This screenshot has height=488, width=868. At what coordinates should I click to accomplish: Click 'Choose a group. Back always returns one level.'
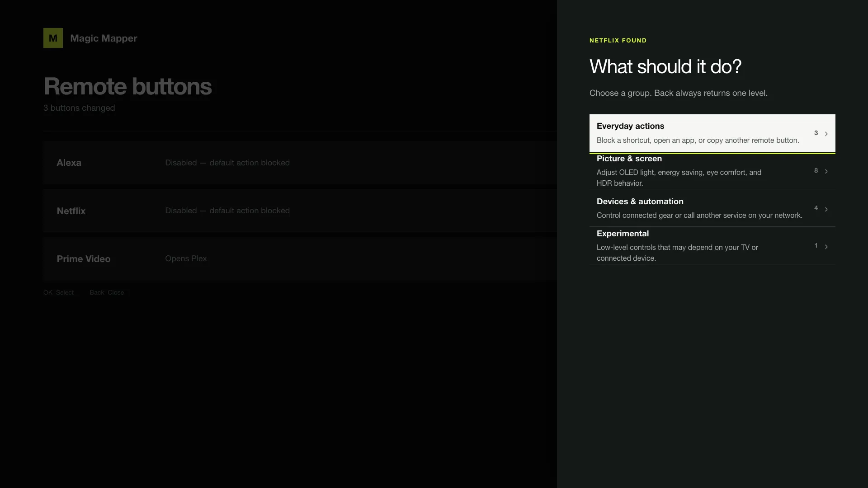[679, 93]
